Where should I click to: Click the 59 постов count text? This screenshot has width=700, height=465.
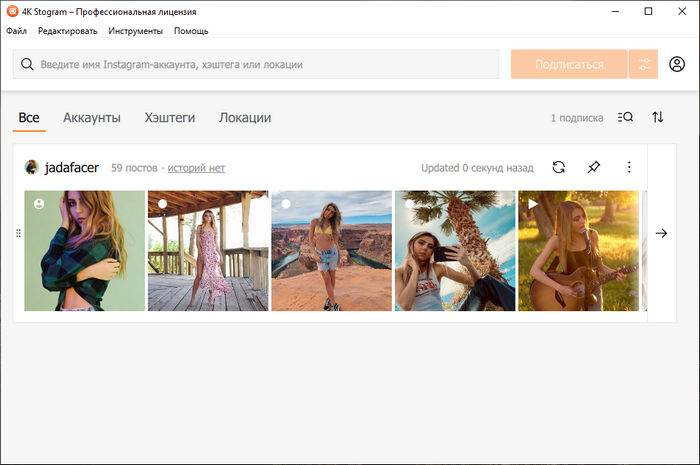click(x=134, y=168)
